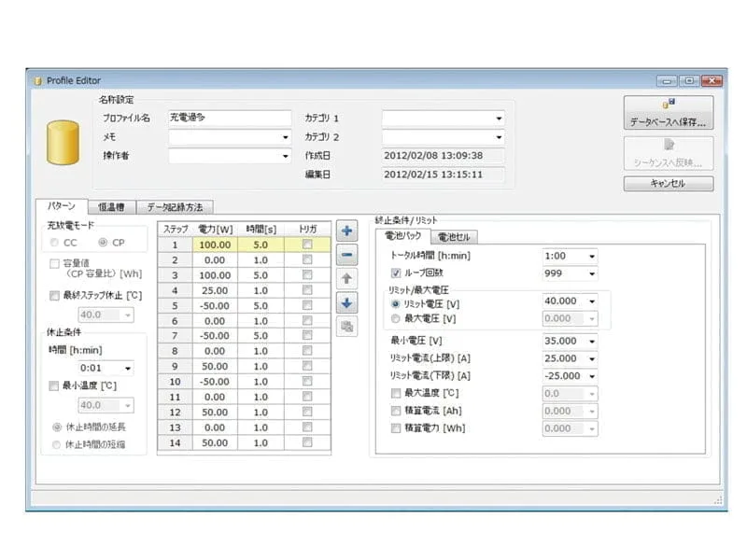Click the copy-step icon below the arrows

(x=346, y=325)
